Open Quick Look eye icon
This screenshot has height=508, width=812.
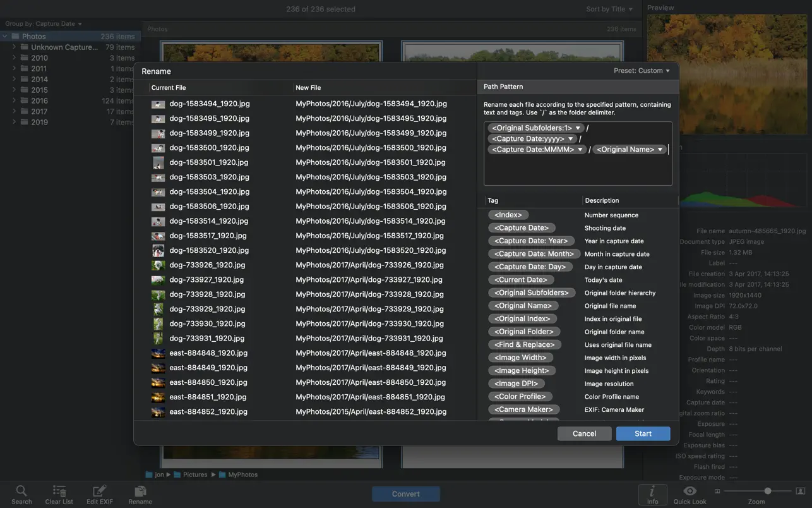click(690, 491)
